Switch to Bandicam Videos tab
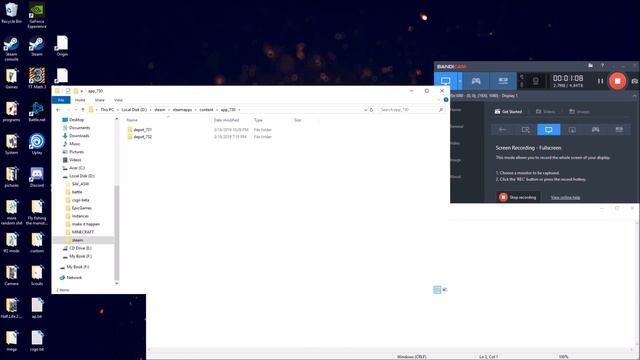This screenshot has width=640, height=360. 545,111
